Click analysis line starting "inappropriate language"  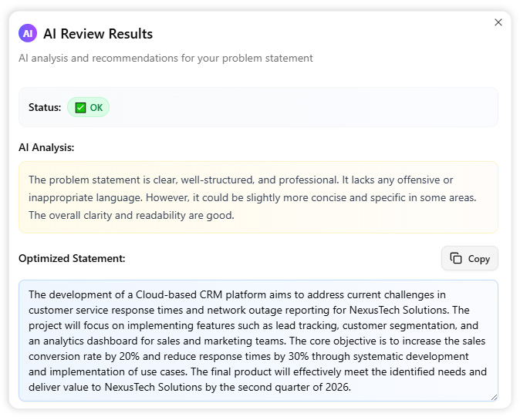point(252,197)
